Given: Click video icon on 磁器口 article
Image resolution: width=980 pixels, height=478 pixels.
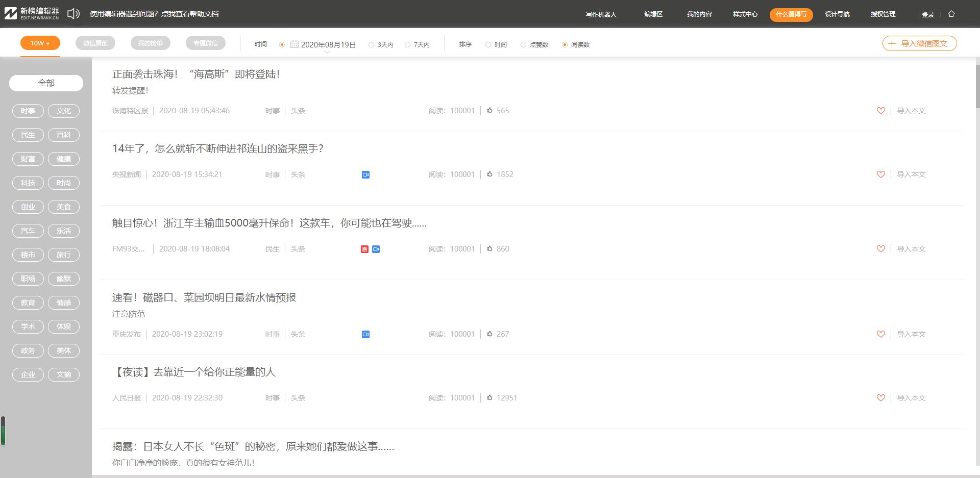Looking at the screenshot, I should [365, 334].
